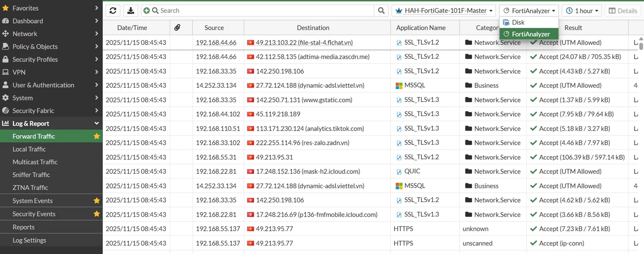Click destination 45.119.218.189 cell
Image resolution: width=644 pixels, height=254 pixels.
point(317,114)
